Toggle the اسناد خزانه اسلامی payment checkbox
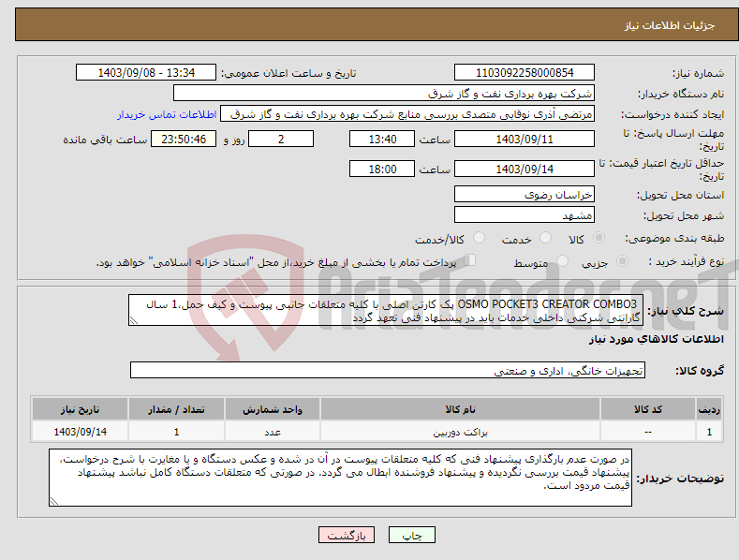 click(470, 260)
